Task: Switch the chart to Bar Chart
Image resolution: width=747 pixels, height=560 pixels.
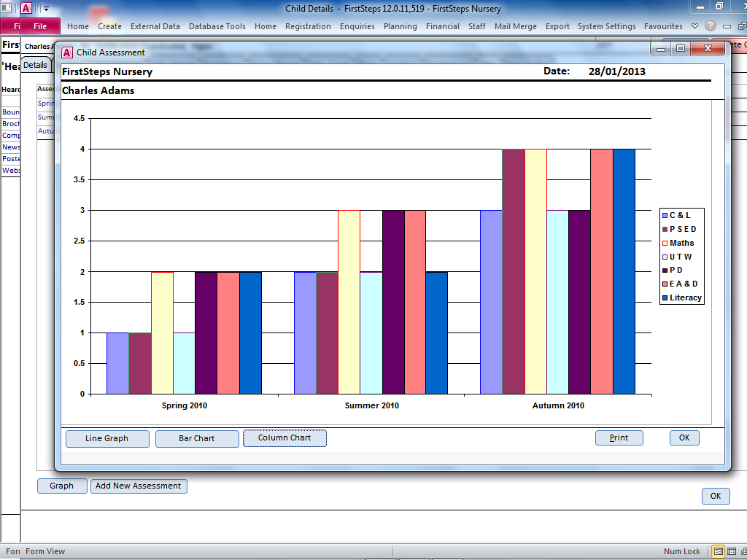Action: click(x=196, y=438)
